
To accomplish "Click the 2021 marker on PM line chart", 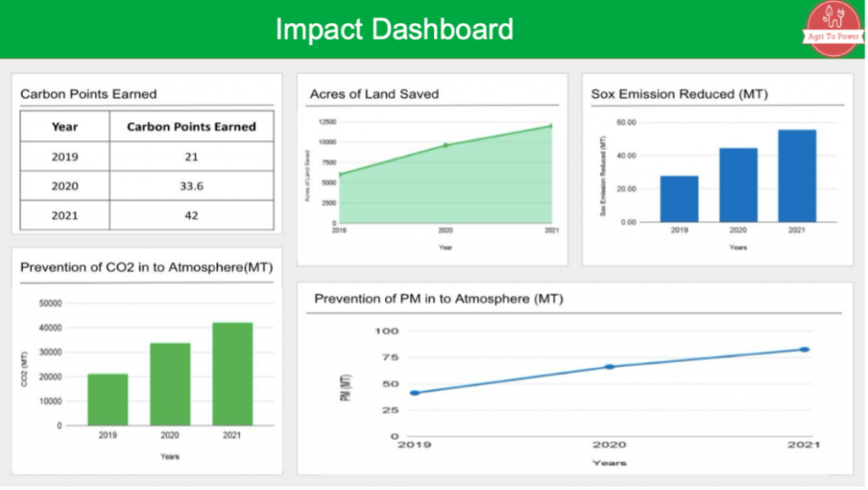I will 803,348.
